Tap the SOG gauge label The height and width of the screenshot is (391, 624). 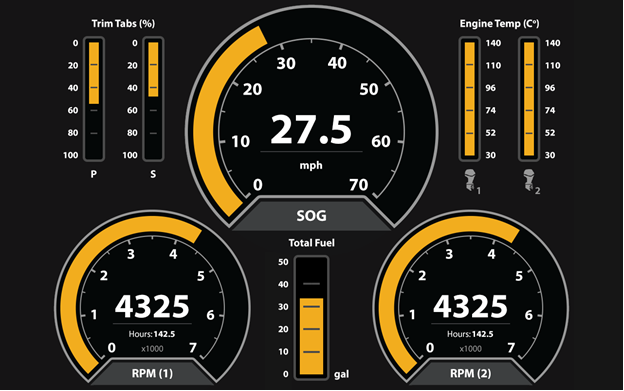[311, 216]
